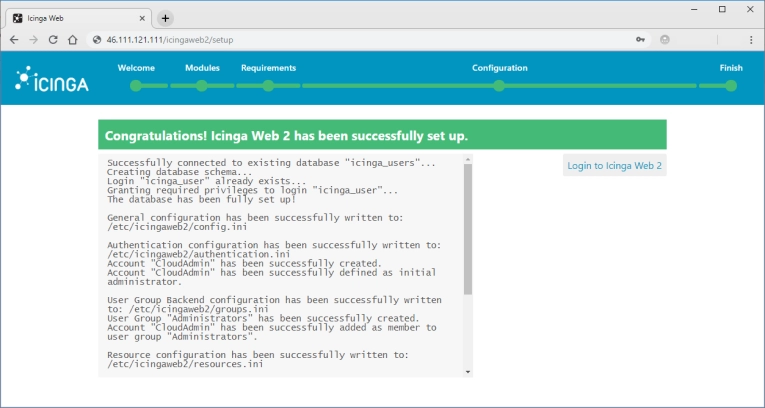The width and height of the screenshot is (765, 408).
Task: Click "The database has been fully set up!"
Action: pyautogui.click(x=201, y=200)
